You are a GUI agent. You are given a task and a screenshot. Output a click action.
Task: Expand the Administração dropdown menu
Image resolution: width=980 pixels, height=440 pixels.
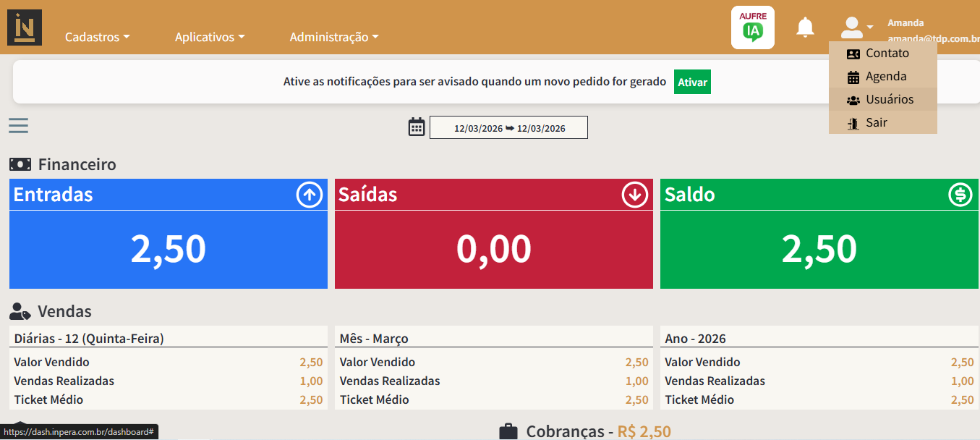tap(334, 37)
